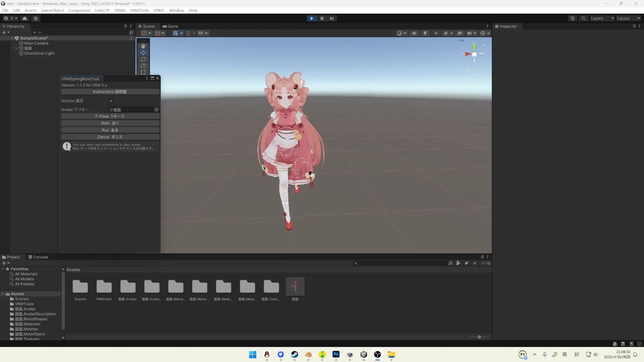Open search by label in Project
Image resolution: width=644 pixels, height=362 pixels.
(466, 263)
